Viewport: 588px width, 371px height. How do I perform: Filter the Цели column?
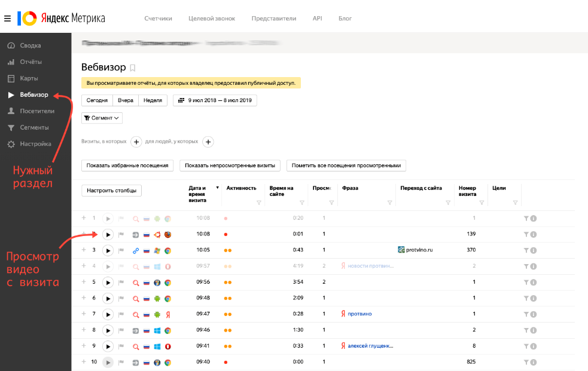point(515,203)
